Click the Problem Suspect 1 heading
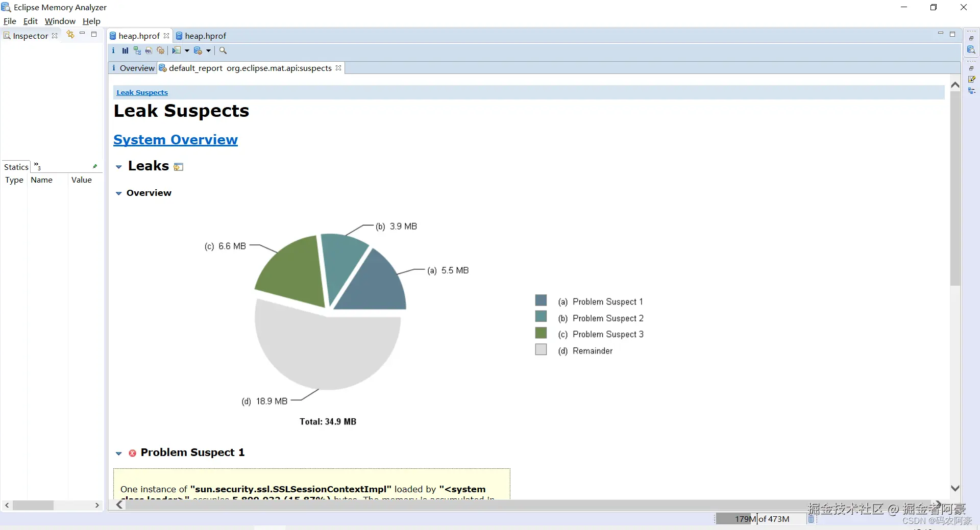980x530 pixels. 192,452
